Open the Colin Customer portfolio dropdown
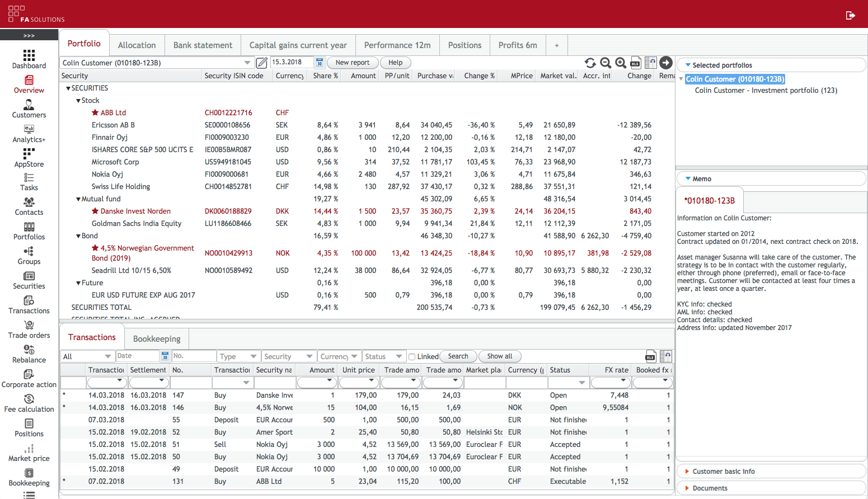Viewport: 868px width, 499px height. point(247,63)
